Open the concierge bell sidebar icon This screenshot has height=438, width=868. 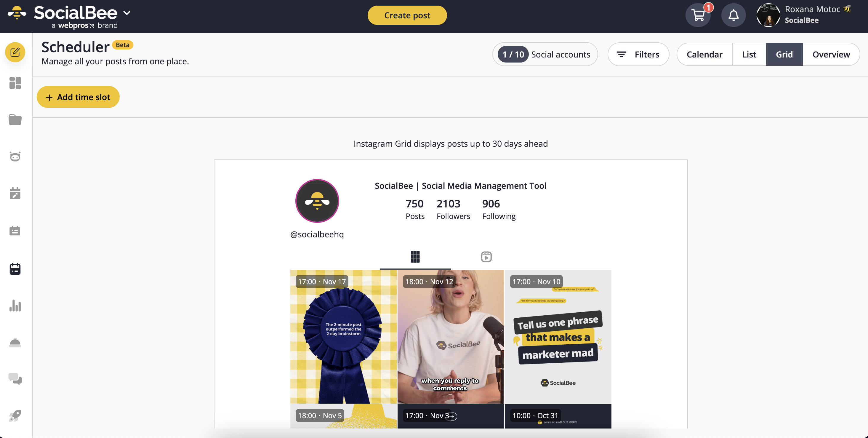point(15,343)
